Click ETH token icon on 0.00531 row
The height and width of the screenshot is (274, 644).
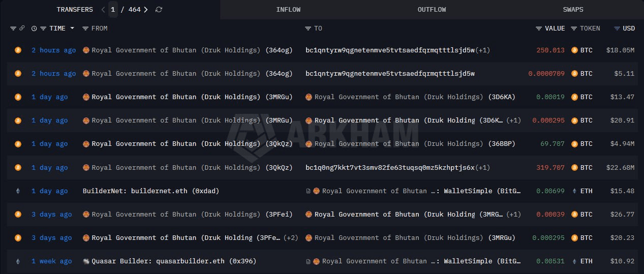575,261
